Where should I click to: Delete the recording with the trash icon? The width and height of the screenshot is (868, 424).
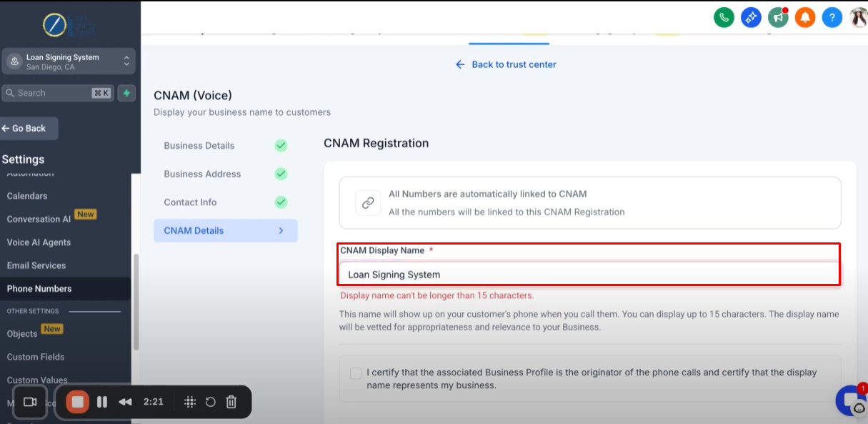[231, 402]
